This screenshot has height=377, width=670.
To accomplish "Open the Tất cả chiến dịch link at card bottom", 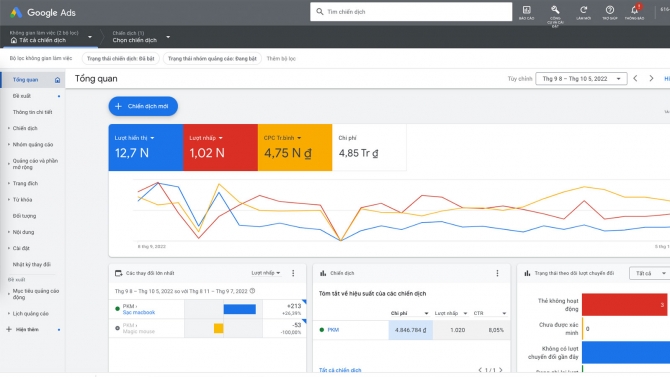I will click(x=340, y=370).
